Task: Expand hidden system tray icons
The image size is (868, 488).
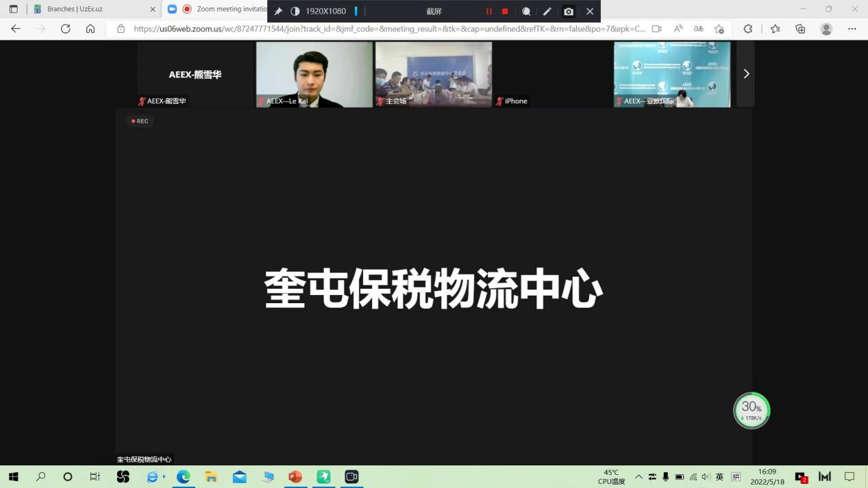Action: [x=638, y=477]
